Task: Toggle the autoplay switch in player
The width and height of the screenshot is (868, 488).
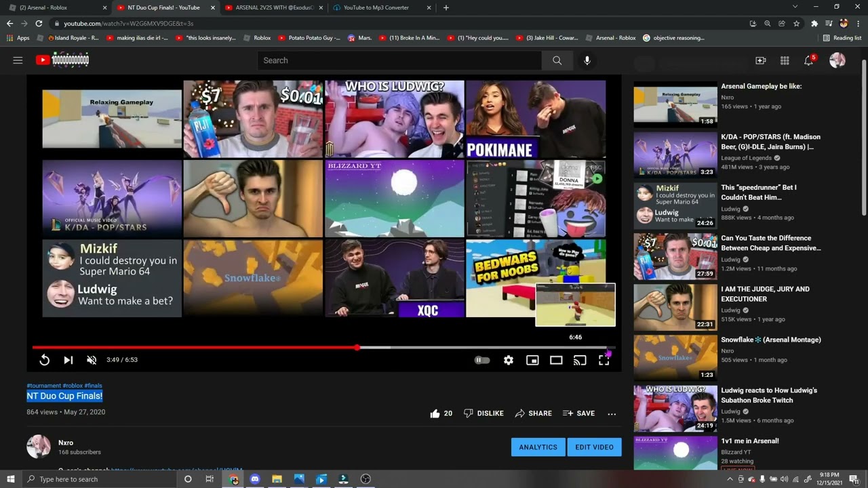Action: [481, 360]
